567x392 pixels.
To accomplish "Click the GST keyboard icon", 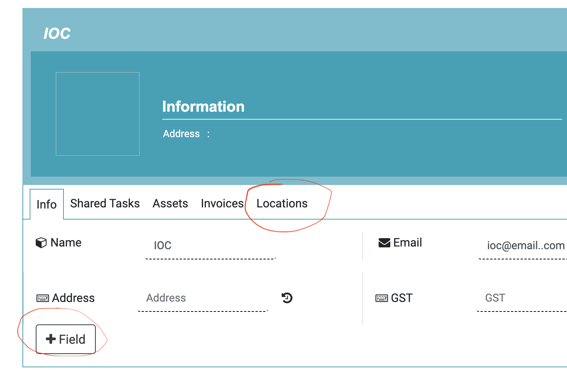I will [382, 298].
